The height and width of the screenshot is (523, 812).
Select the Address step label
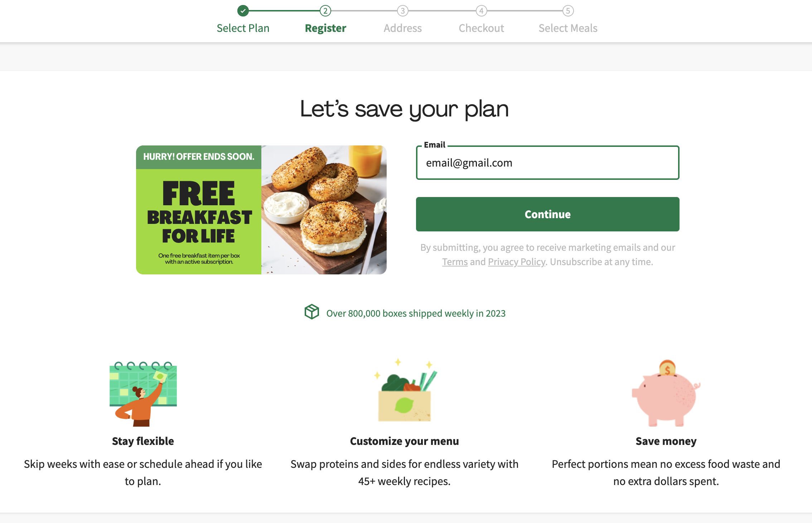tap(403, 28)
